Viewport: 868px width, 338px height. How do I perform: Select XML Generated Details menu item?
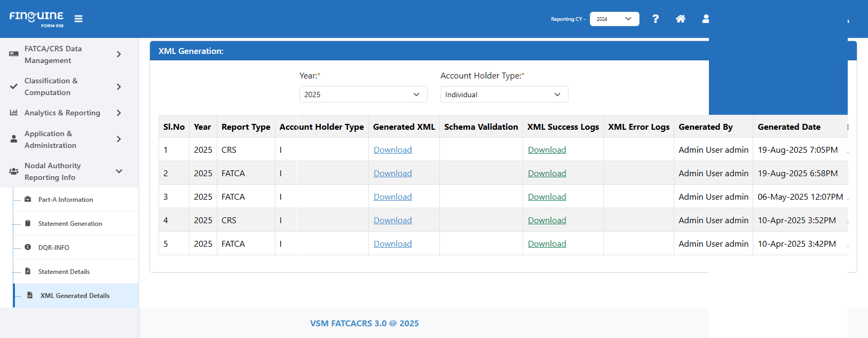(75, 296)
